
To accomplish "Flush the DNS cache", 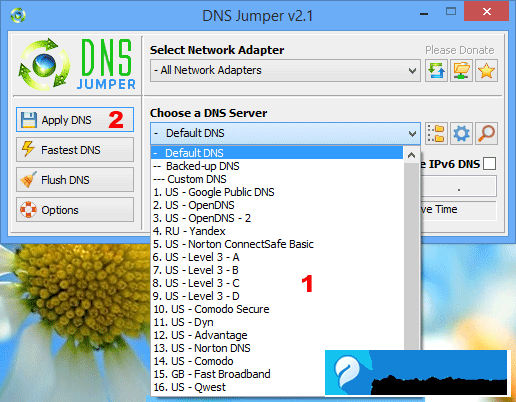I will 75,180.
